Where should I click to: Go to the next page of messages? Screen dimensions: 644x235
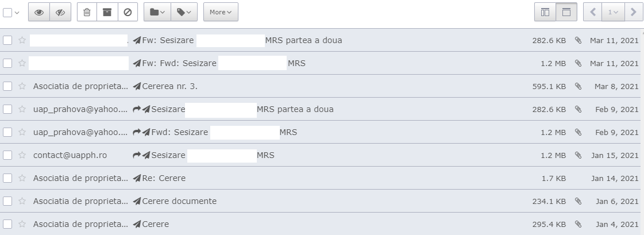tap(633, 11)
